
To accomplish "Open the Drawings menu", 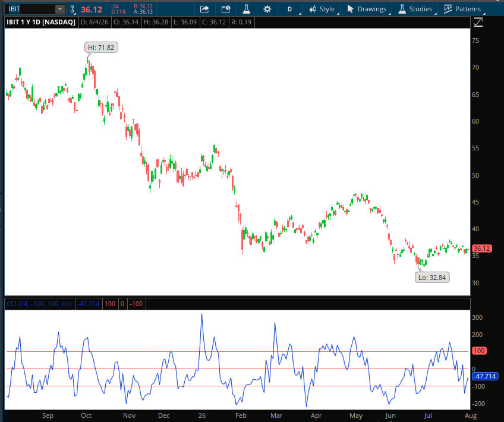I will (x=367, y=9).
